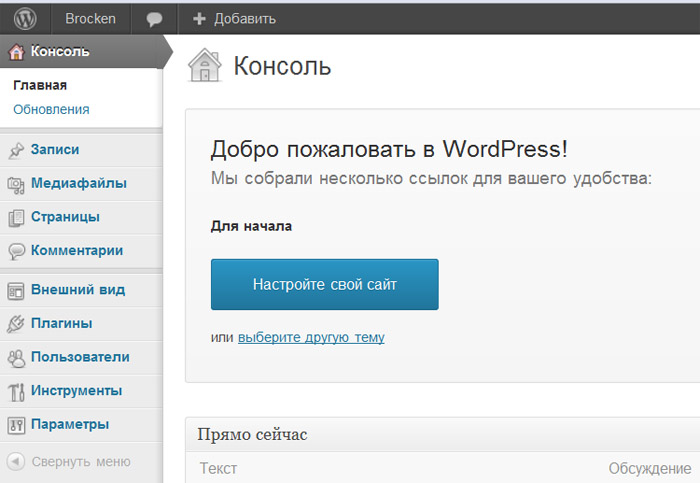Click the users icon for Пользователи
The height and width of the screenshot is (483, 700).
click(16, 358)
